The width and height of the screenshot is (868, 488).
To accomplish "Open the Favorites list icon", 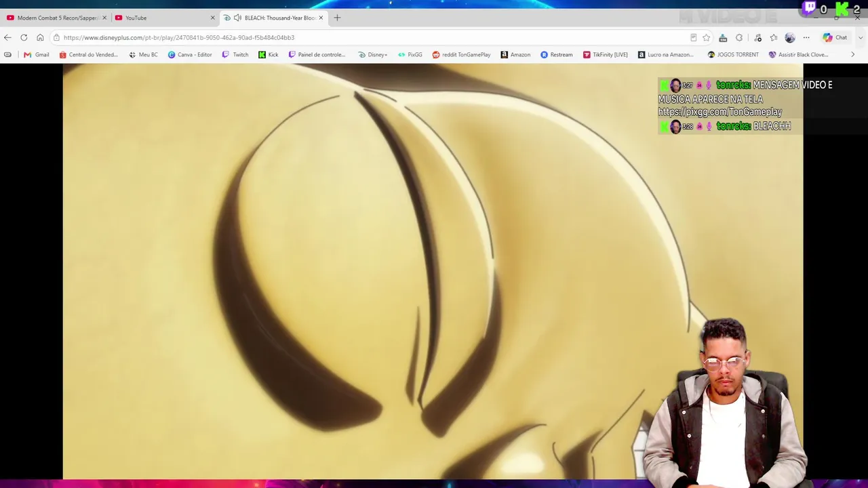I will click(774, 37).
